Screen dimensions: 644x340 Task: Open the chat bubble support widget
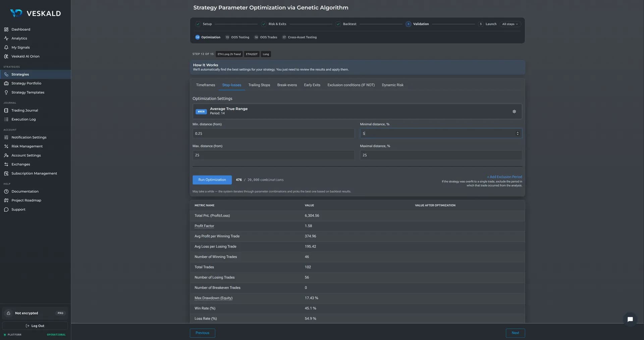tap(630, 319)
